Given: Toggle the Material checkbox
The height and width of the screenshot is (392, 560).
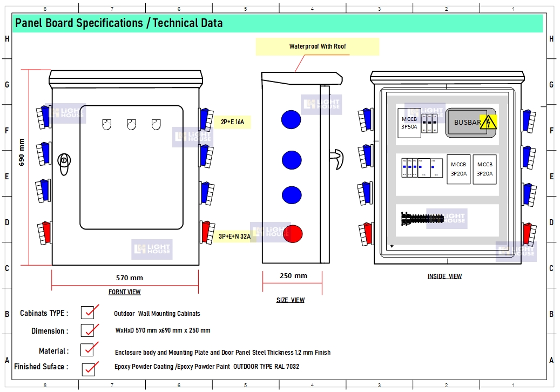Looking at the screenshot, I should click(x=87, y=350).
